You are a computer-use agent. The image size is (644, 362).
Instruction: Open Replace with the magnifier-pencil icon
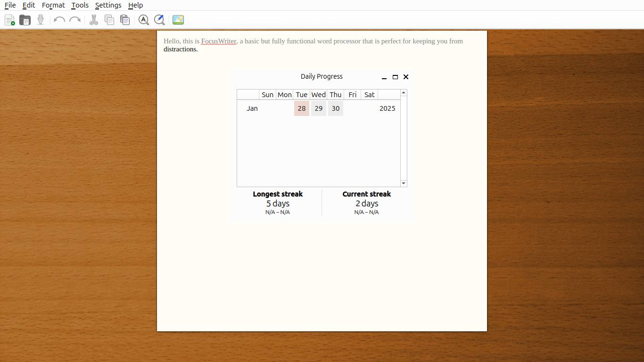[159, 20]
